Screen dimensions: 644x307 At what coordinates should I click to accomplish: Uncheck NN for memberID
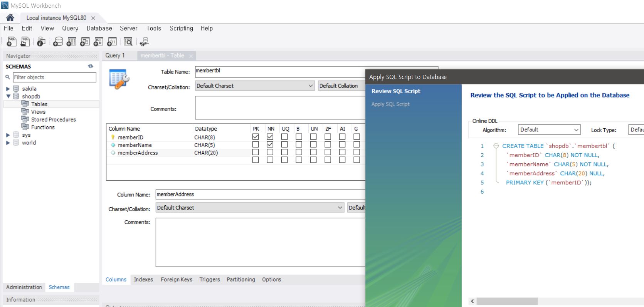[270, 137]
